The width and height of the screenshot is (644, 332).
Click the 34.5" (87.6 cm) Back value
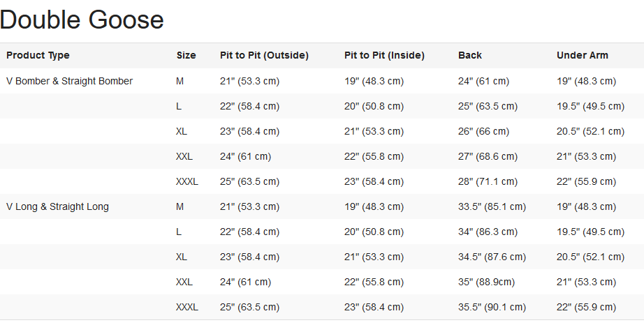(492, 257)
